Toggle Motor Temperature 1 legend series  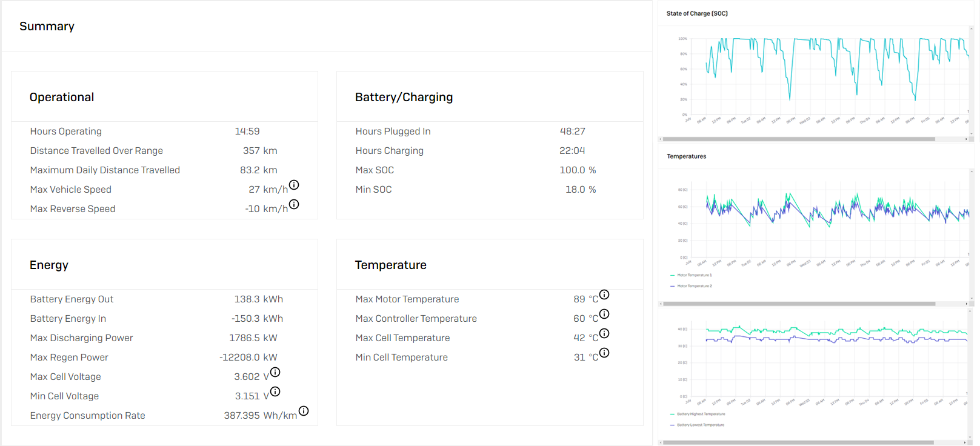691,275
